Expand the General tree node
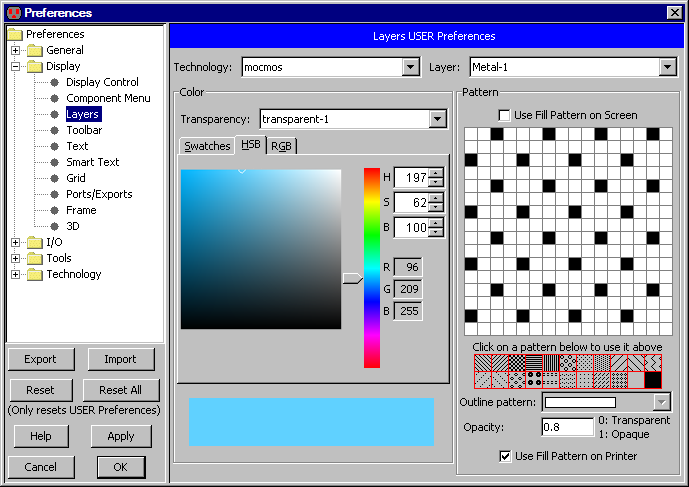The image size is (689, 487). coord(15,51)
